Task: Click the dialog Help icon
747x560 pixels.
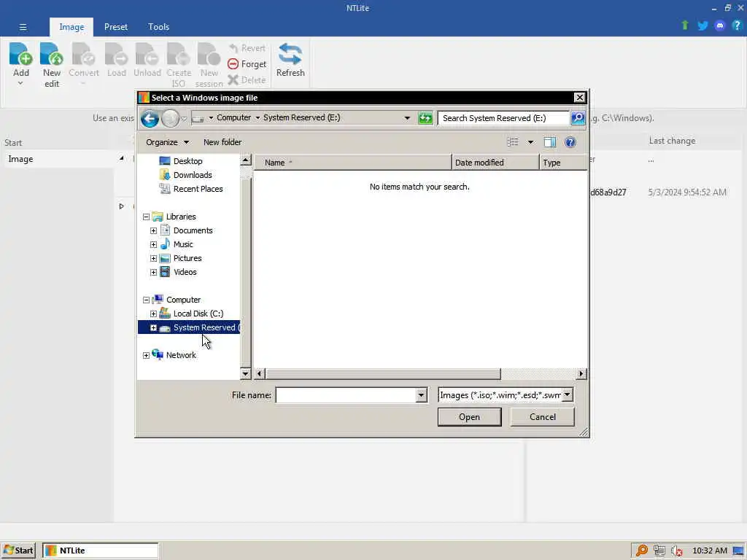Action: pyautogui.click(x=570, y=142)
